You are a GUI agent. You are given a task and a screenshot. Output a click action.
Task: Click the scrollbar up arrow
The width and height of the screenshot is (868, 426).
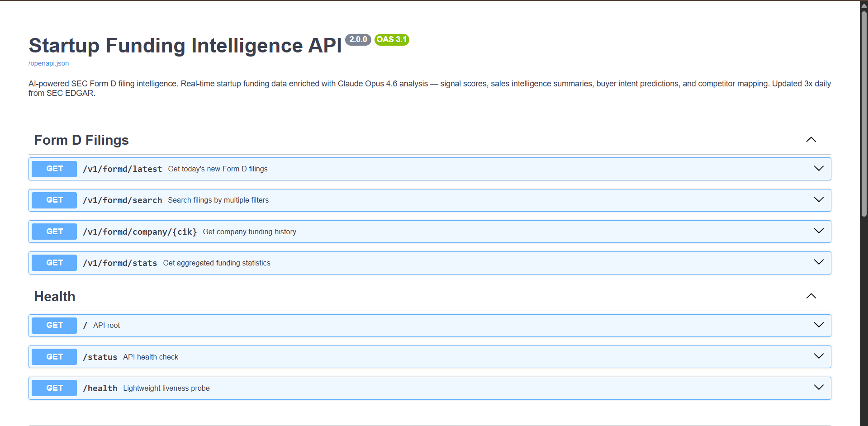click(864, 5)
